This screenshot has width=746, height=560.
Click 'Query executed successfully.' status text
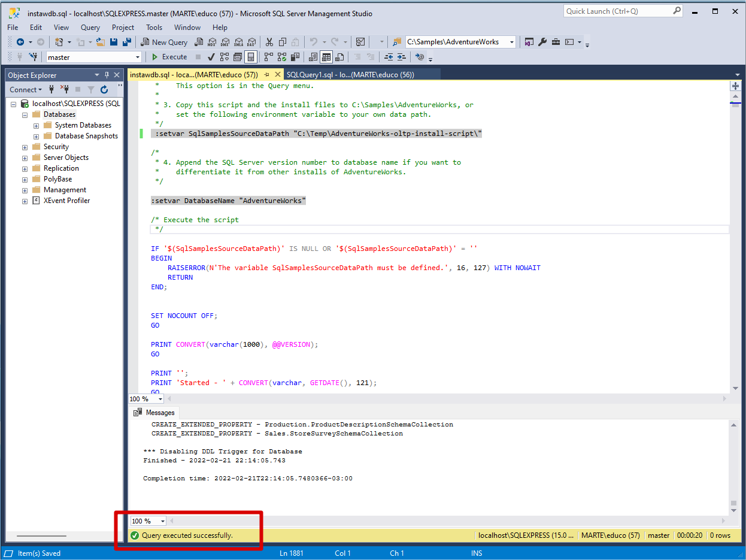pos(187,535)
